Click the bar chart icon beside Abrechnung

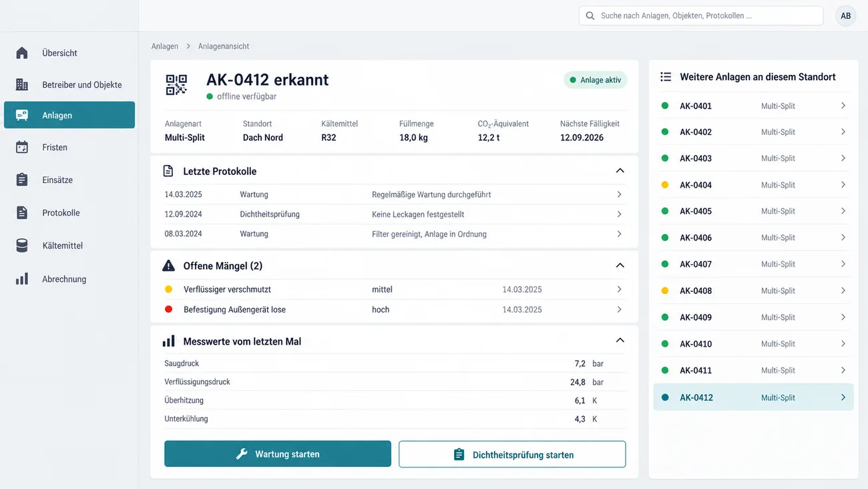[22, 279]
